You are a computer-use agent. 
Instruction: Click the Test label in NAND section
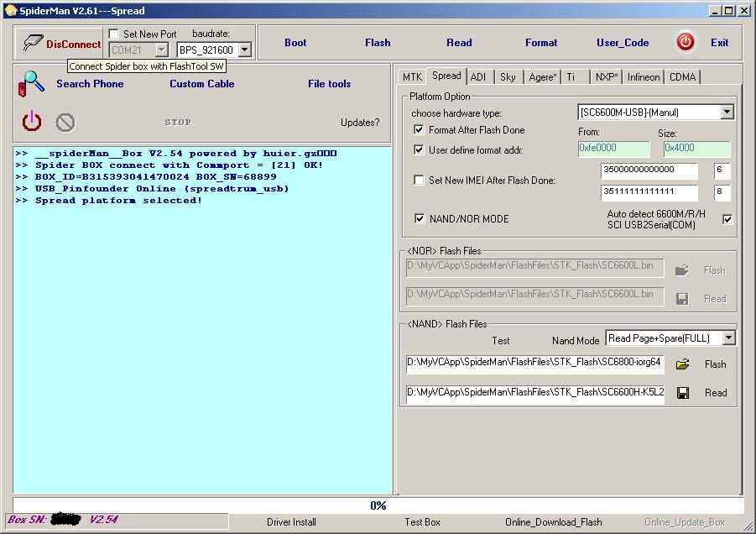(500, 341)
